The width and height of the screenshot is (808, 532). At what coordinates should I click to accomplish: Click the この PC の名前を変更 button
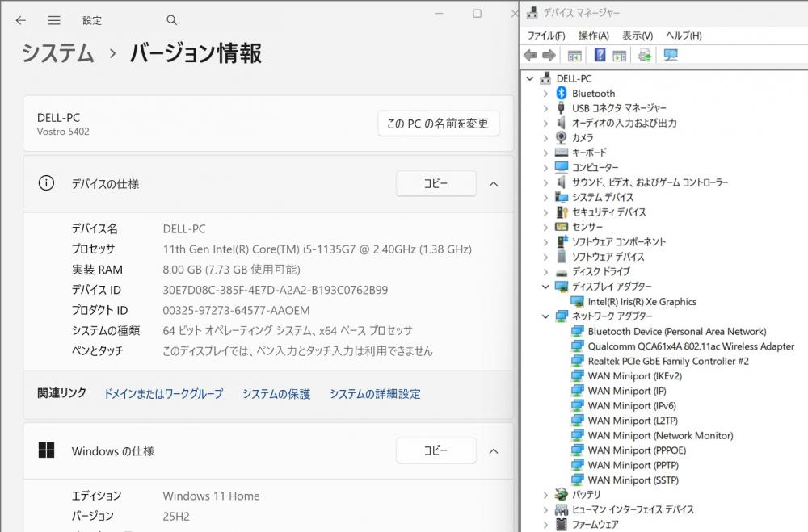tap(438, 124)
